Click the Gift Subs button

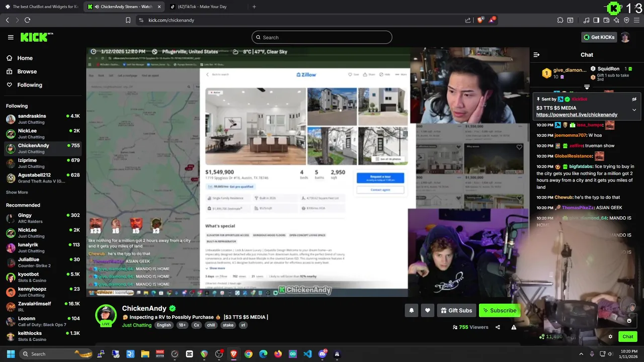pyautogui.click(x=456, y=310)
